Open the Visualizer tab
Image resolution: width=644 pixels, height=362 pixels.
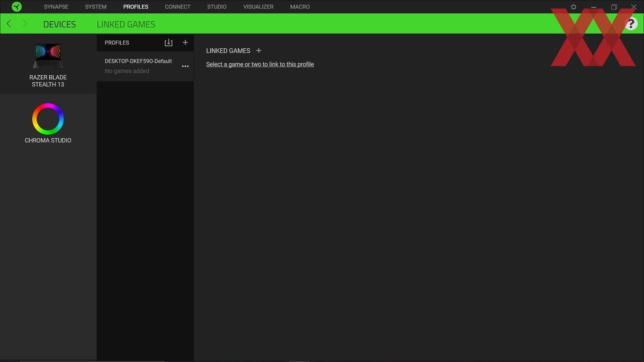[259, 7]
